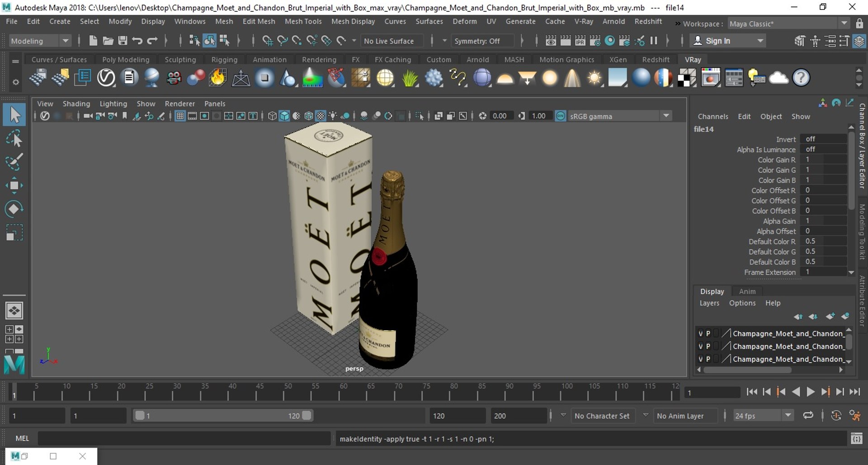Expand the Sign In dropdown

click(x=761, y=41)
